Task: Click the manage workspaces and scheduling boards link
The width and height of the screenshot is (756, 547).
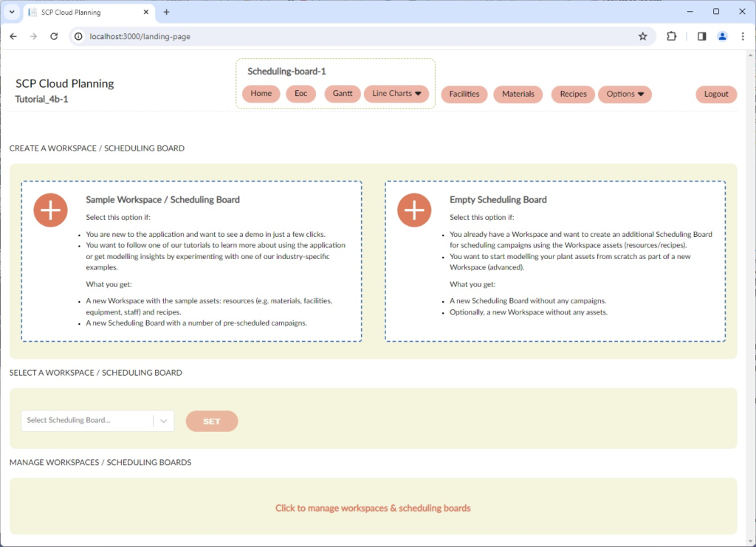Action: pos(373,509)
